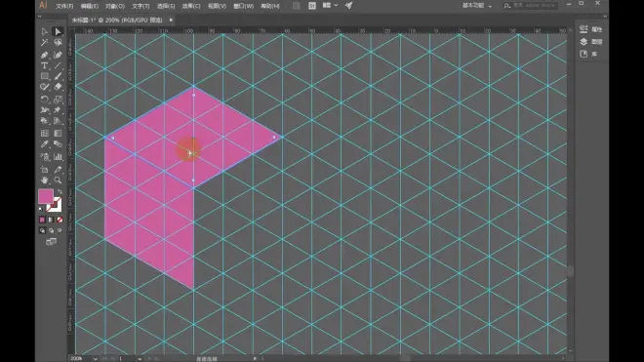The image size is (644, 362).
Task: Apply Gradient mode button
Action: 51,220
